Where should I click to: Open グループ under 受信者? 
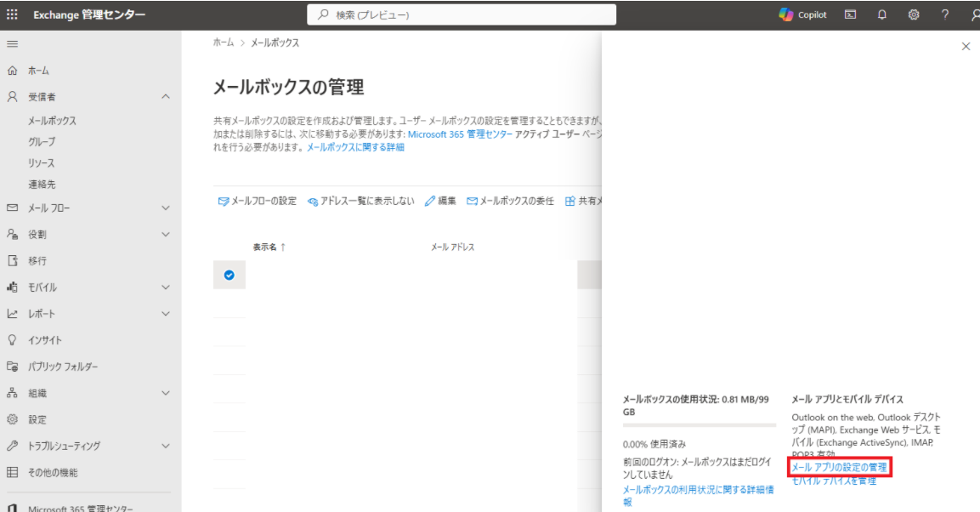coord(42,142)
